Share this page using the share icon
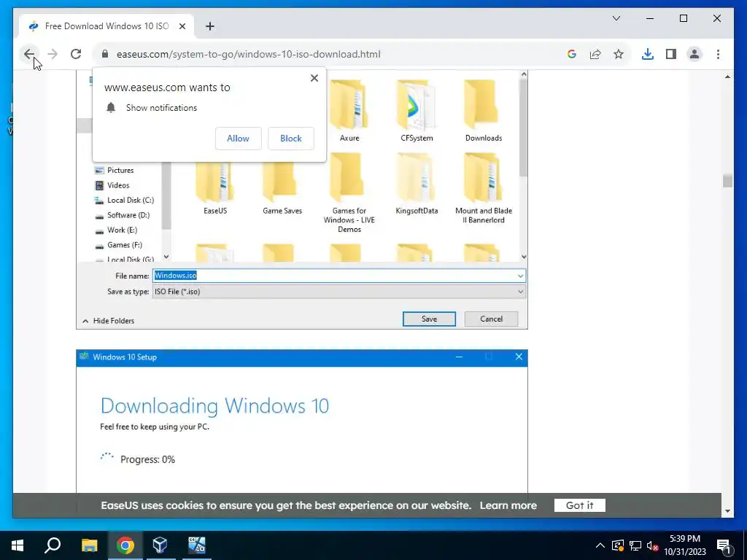Screen dimensions: 747x560 pos(595,54)
